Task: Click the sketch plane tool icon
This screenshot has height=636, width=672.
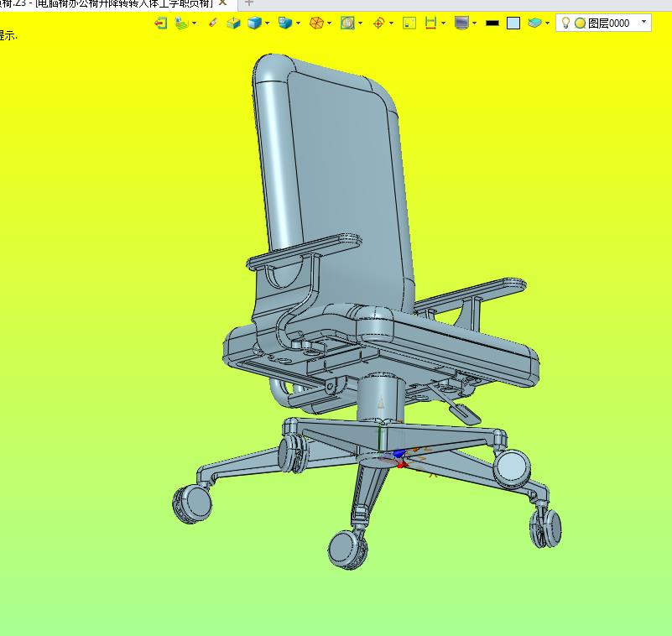Action: 182,23
